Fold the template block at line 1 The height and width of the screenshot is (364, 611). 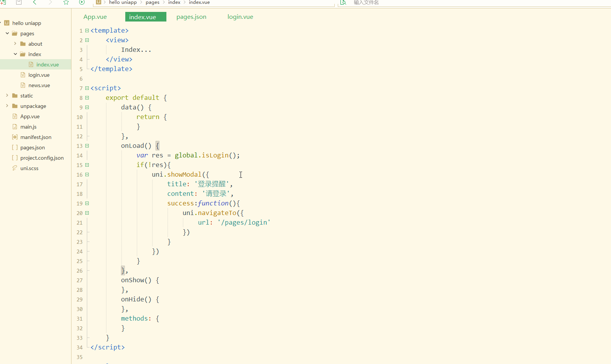[x=87, y=30]
